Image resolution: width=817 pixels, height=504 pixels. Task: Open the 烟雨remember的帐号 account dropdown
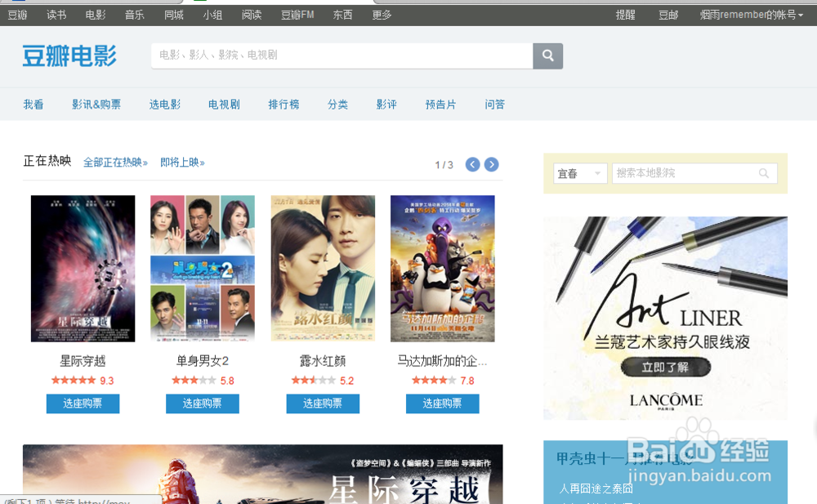pyautogui.click(x=751, y=15)
